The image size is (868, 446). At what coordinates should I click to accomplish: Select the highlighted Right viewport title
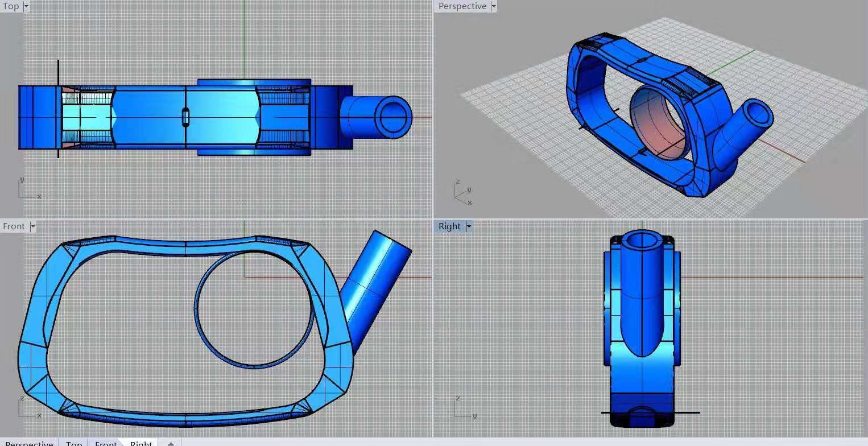tap(449, 226)
